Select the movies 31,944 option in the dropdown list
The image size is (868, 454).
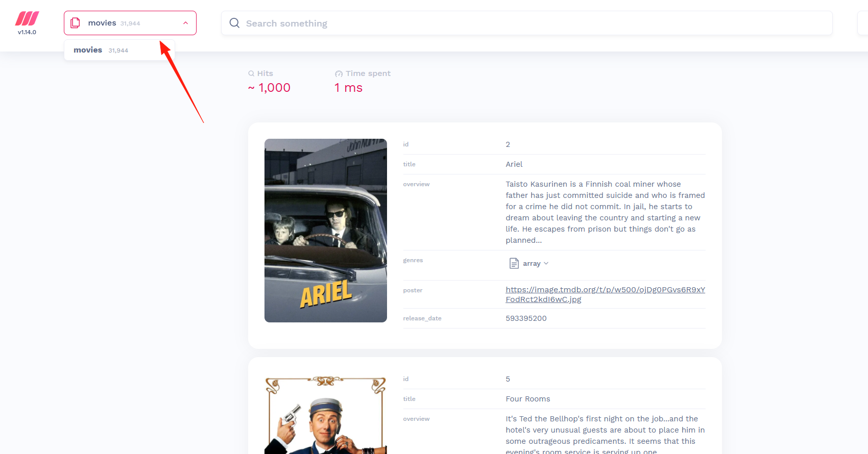(x=119, y=50)
